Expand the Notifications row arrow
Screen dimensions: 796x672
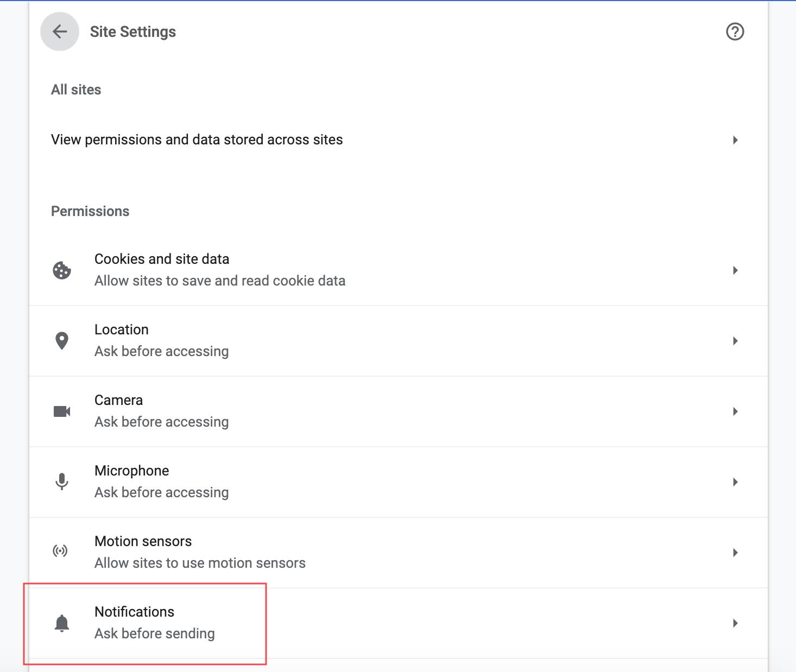[x=735, y=623]
